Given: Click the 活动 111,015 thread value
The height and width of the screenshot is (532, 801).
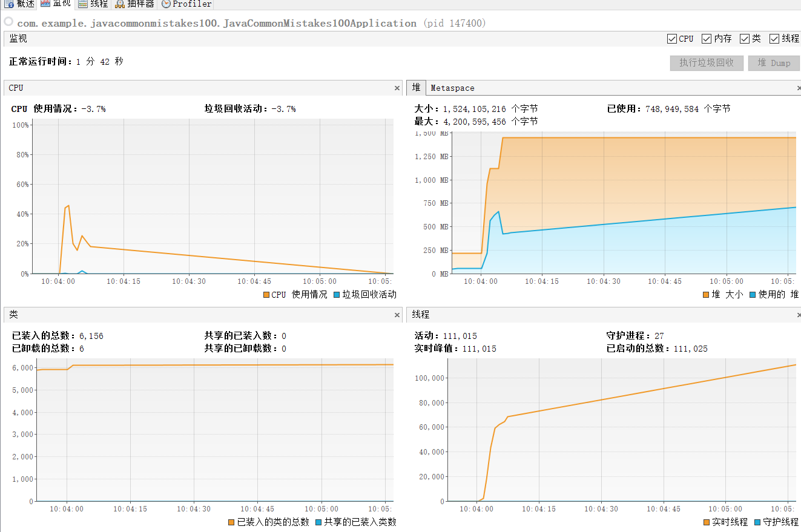Looking at the screenshot, I should (x=460, y=336).
